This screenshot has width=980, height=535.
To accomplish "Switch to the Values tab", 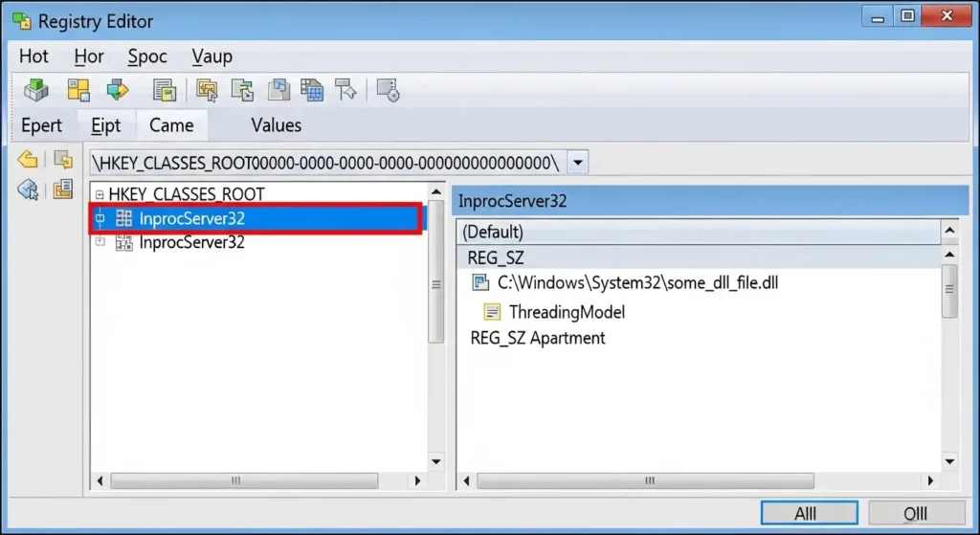I will point(276,125).
